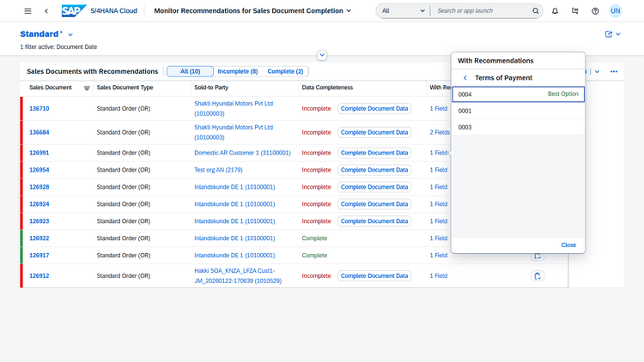The image size is (644, 362).
Task: Select payment term 0001
Action: [518, 111]
